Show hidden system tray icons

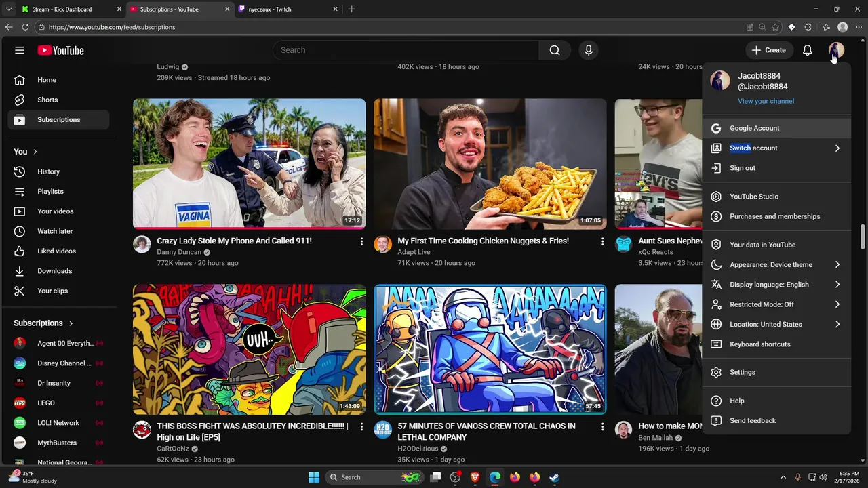(x=783, y=477)
